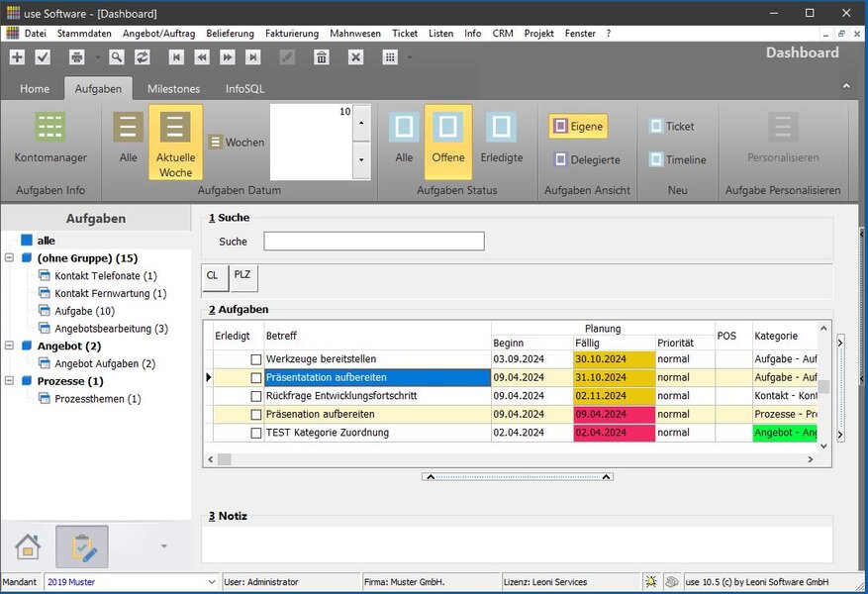Click the magnifier search toolbar icon
The width and height of the screenshot is (868, 594).
(x=117, y=57)
